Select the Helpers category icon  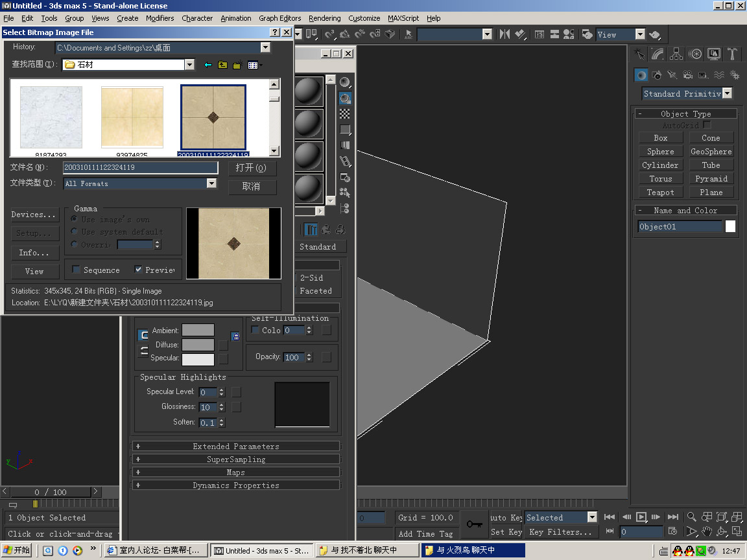point(703,75)
